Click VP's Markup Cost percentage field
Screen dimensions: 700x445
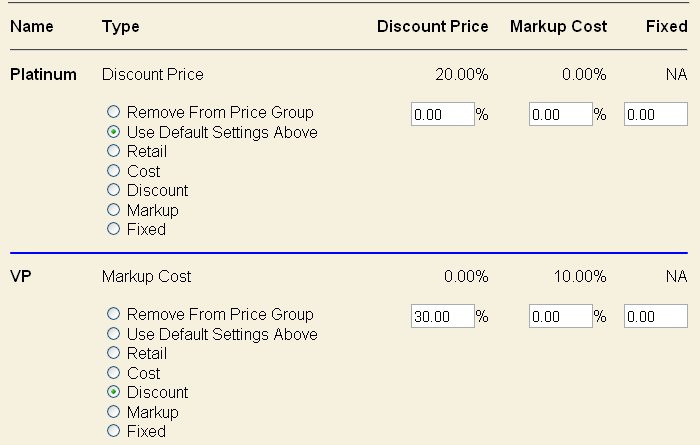(x=560, y=316)
